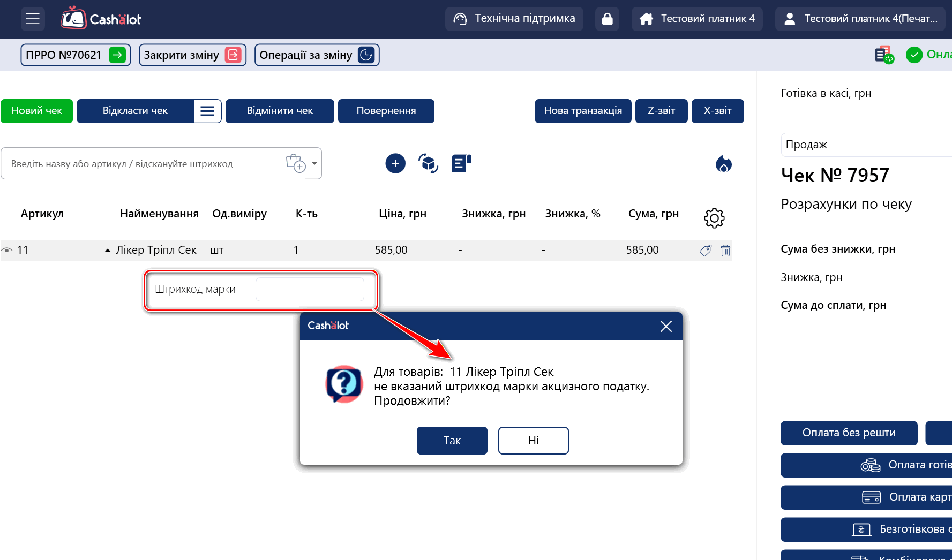Viewport: 952px width, 560px height.
Task: Click the add product bag icon
Action: tap(296, 163)
